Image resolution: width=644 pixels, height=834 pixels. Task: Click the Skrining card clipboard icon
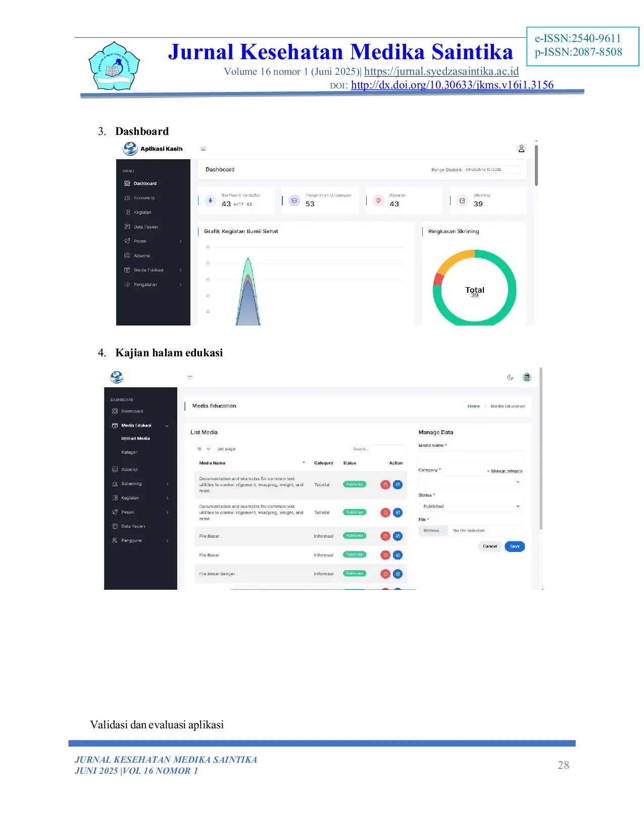(462, 201)
